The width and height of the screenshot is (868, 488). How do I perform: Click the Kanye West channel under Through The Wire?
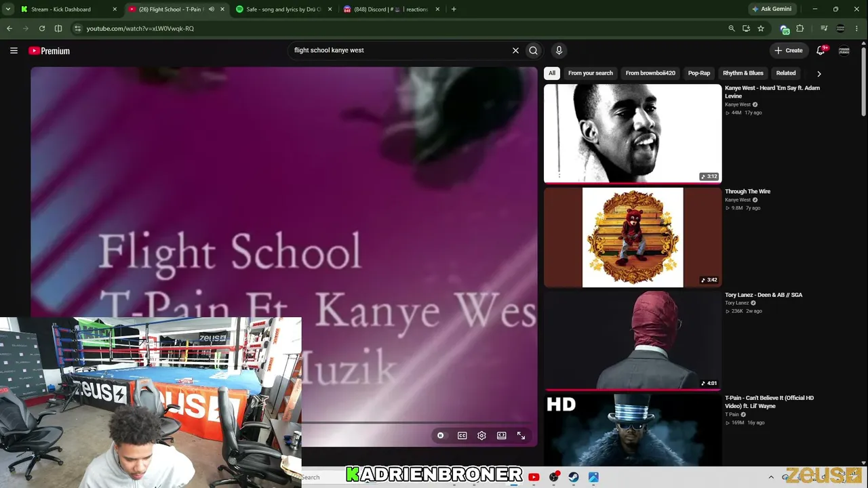point(738,200)
